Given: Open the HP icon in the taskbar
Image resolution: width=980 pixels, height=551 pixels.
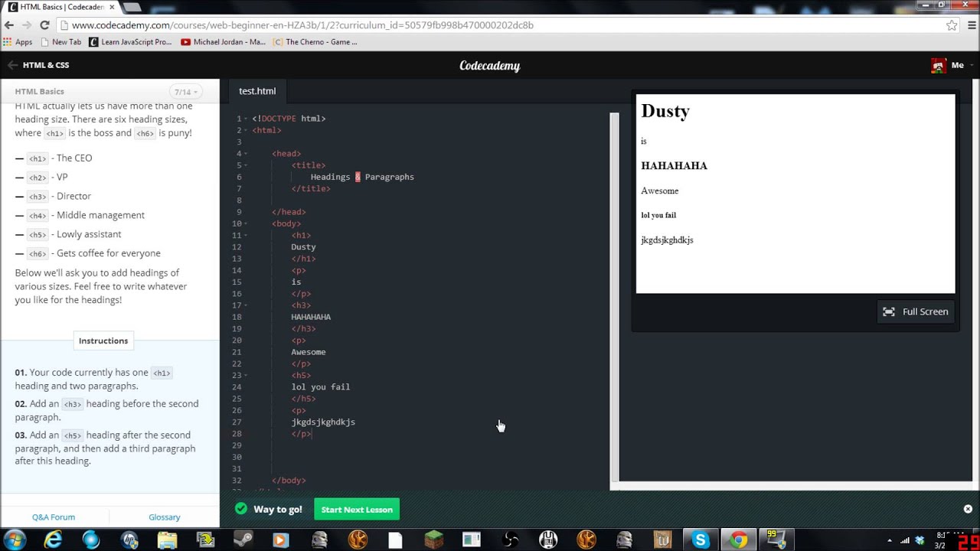Looking at the screenshot, I should coord(129,540).
